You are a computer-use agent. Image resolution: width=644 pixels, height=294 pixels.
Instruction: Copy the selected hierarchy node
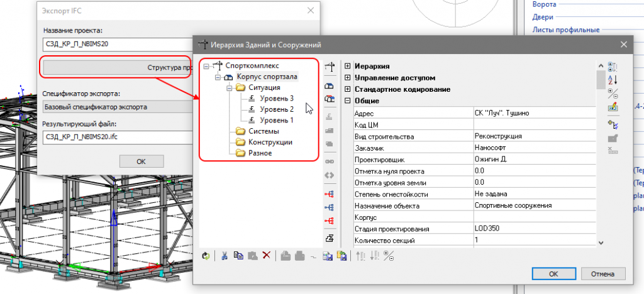[238, 256]
